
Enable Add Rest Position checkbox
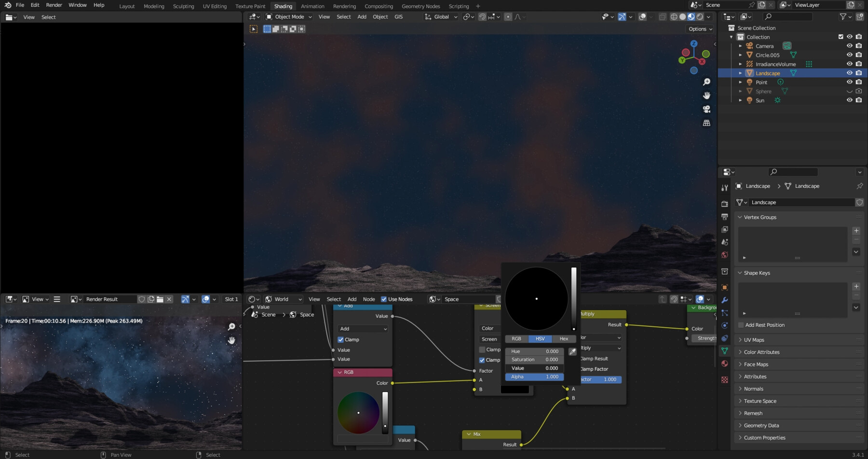(x=741, y=325)
